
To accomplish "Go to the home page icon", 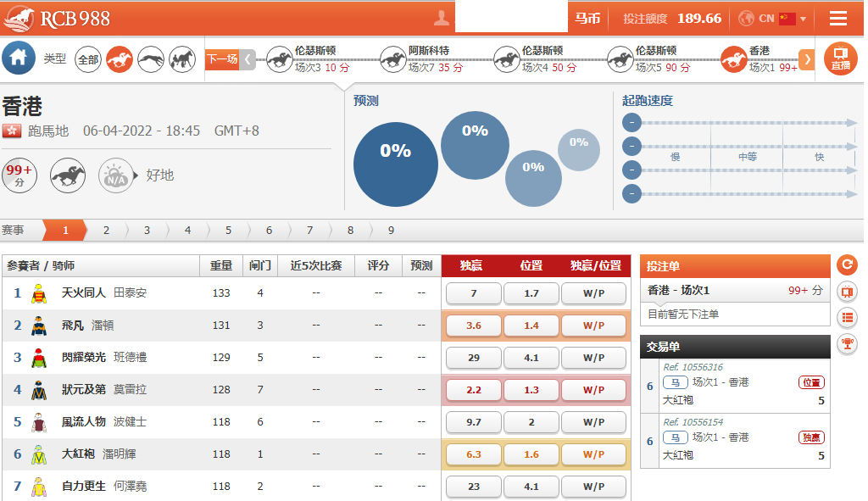I will coord(19,58).
